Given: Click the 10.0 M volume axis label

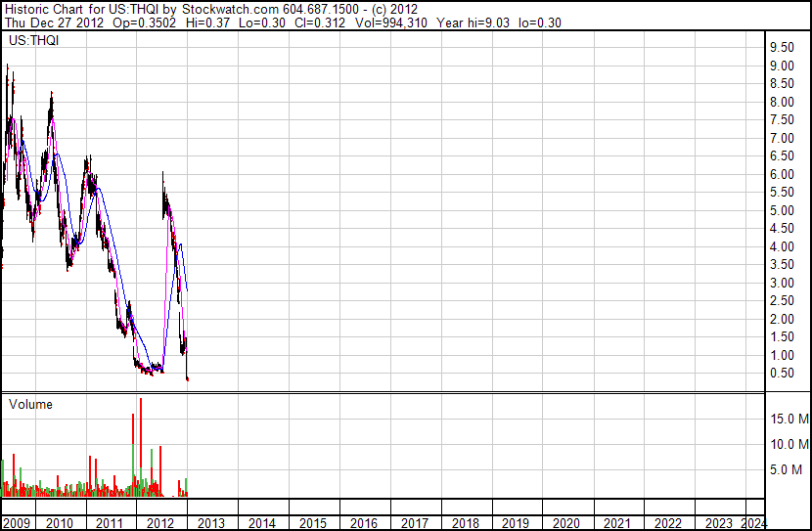Looking at the screenshot, I should coord(789,444).
